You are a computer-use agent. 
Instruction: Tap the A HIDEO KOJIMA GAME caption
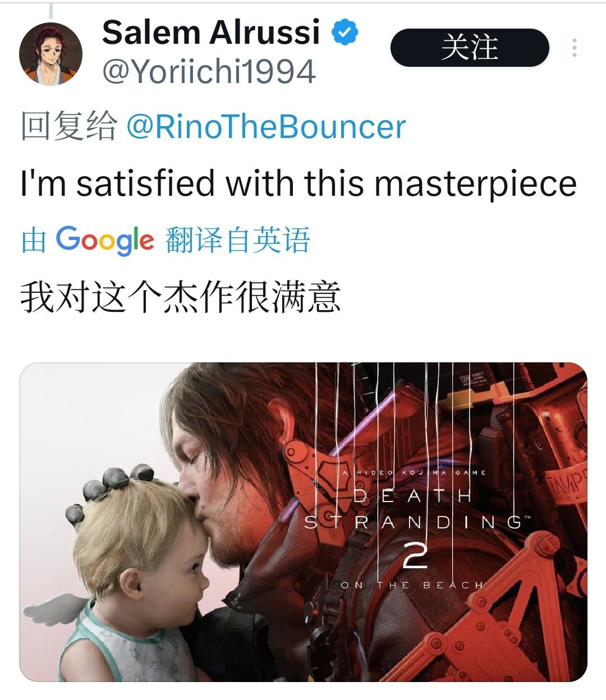click(x=414, y=473)
